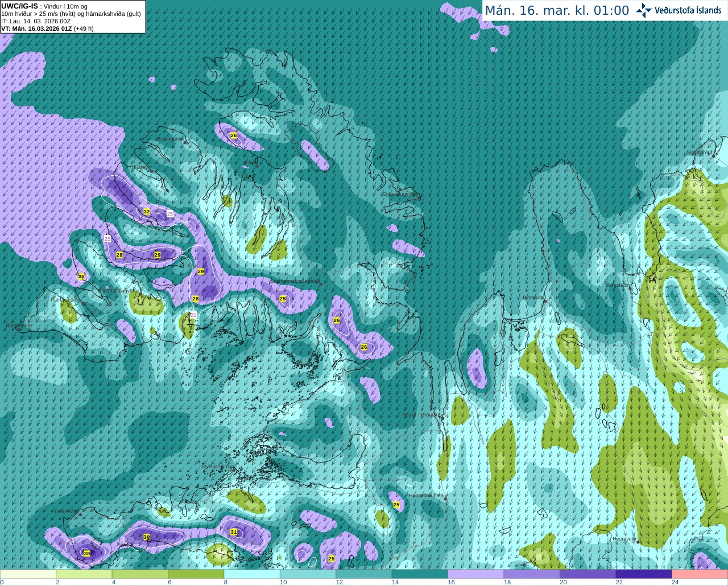Click the legend tick value 2
728x586 pixels.
(58, 582)
